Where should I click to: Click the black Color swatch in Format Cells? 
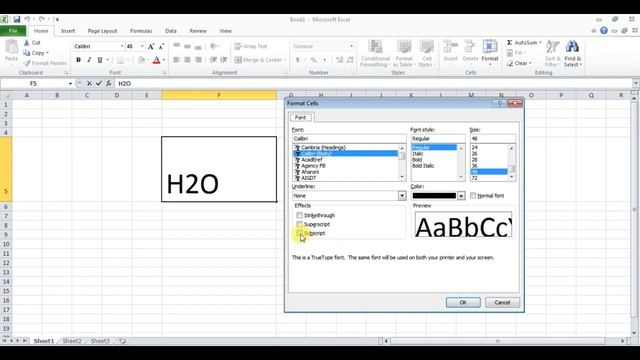click(434, 196)
